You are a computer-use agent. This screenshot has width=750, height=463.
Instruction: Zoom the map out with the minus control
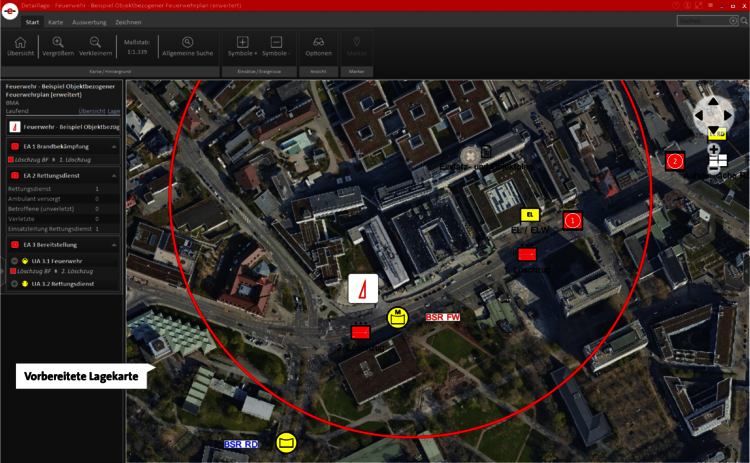[714, 168]
